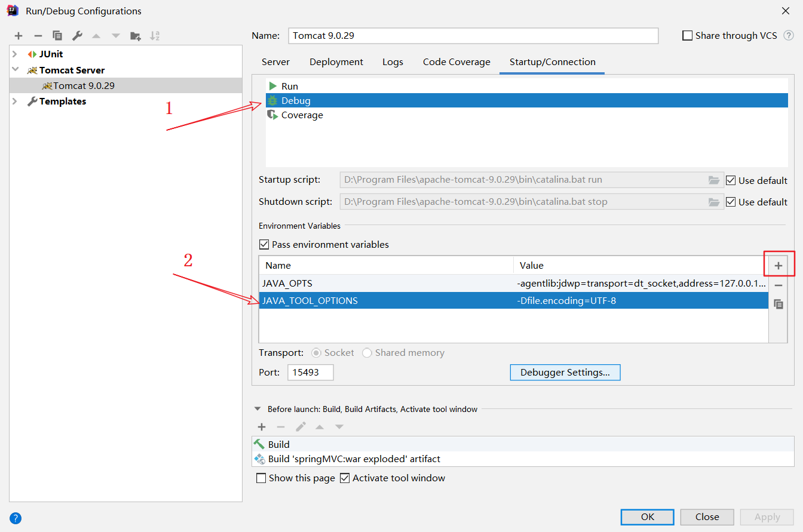
Task: Add new configuration with plus icon
Action: [x=19, y=36]
